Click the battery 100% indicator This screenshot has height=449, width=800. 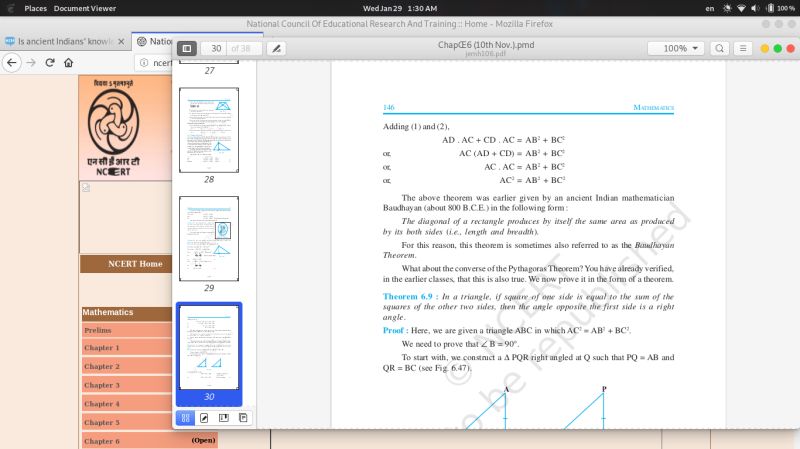coord(781,8)
